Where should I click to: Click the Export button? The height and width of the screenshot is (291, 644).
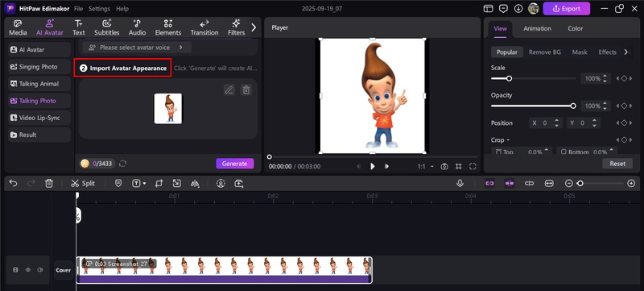[x=567, y=9]
